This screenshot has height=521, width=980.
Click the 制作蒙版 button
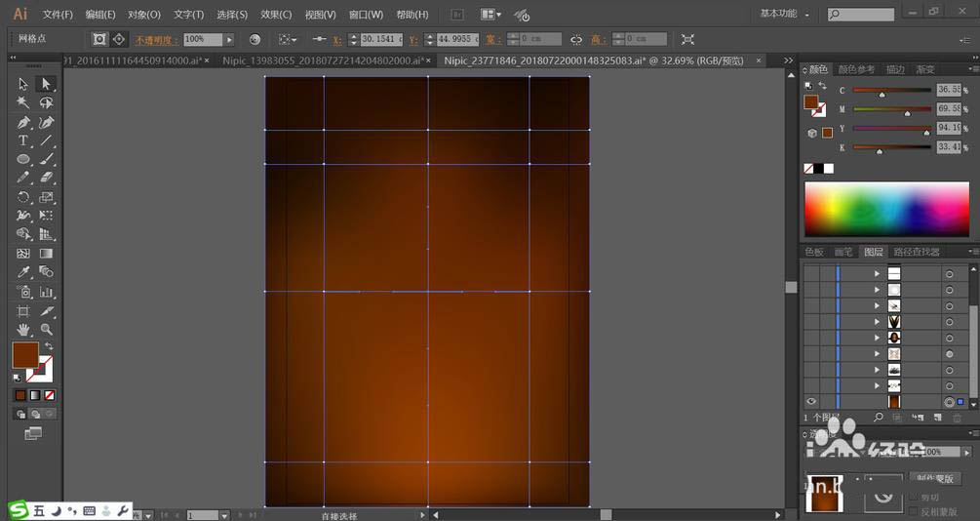pos(935,478)
